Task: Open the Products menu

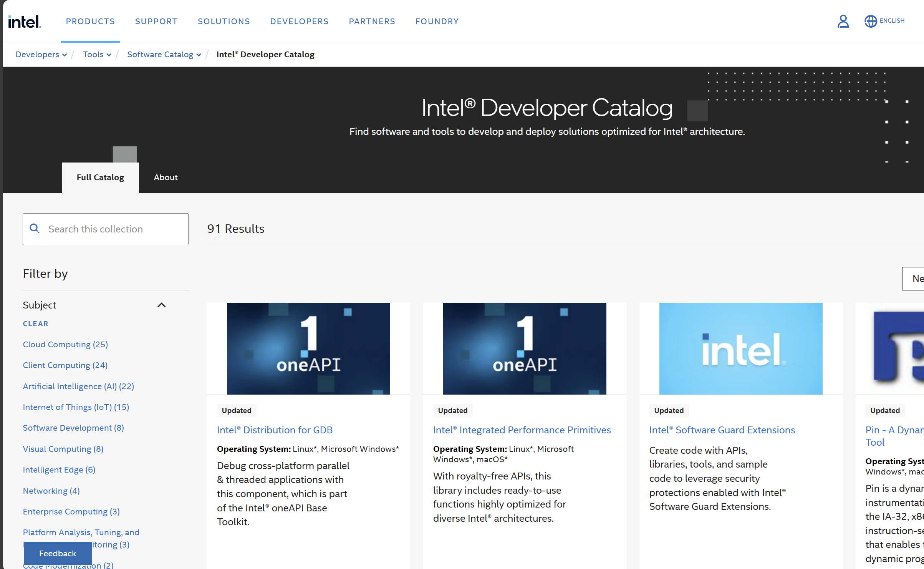Action: 90,22
